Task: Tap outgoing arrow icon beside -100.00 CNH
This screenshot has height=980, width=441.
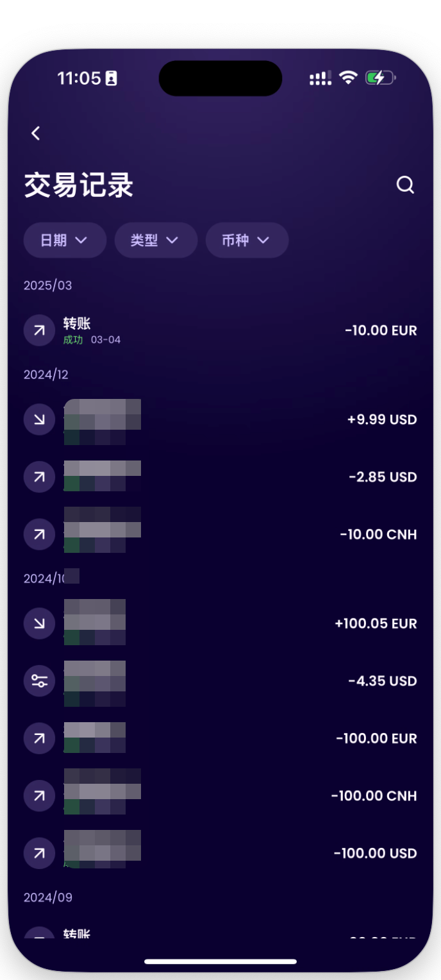Action: point(39,796)
